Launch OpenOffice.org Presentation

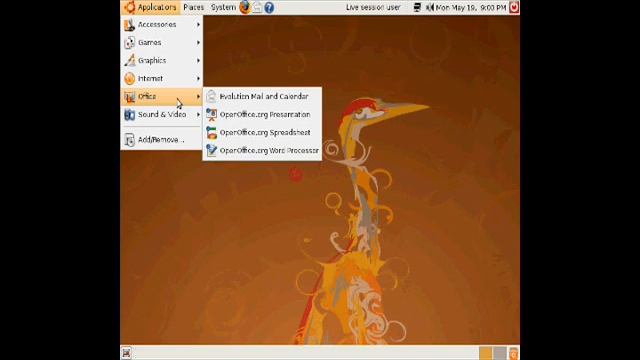tap(262, 114)
